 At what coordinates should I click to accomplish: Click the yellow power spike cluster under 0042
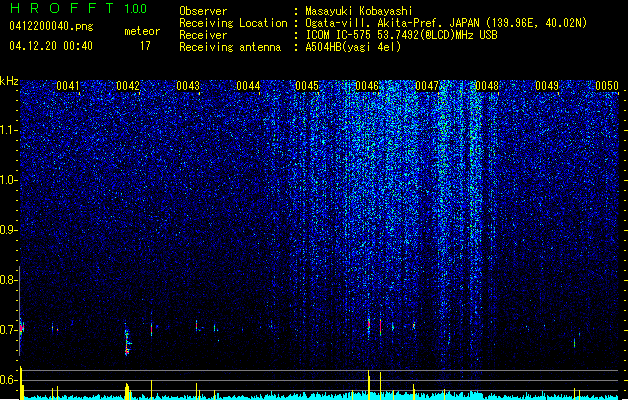tap(127, 391)
